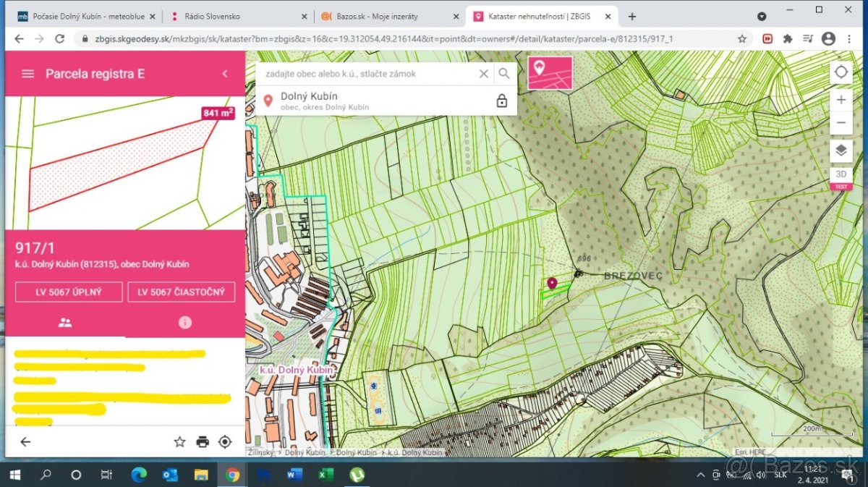
Task: Click the search magnifier icon on map
Action: pos(504,74)
